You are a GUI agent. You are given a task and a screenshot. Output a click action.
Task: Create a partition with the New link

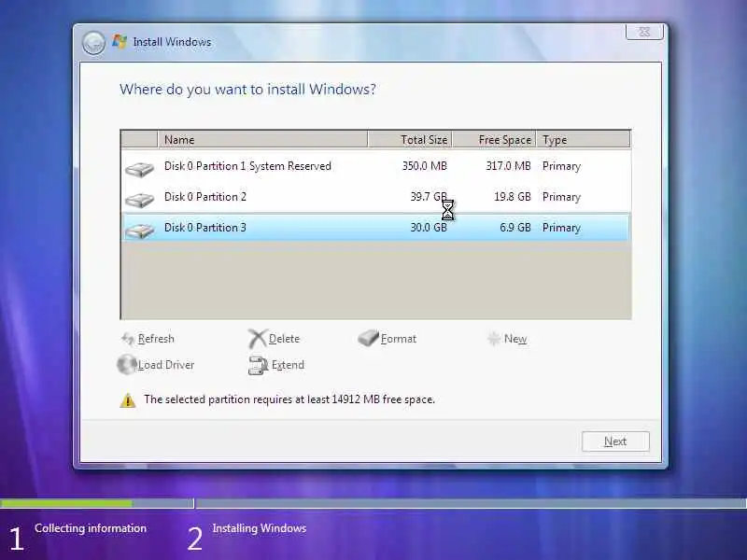click(x=515, y=339)
